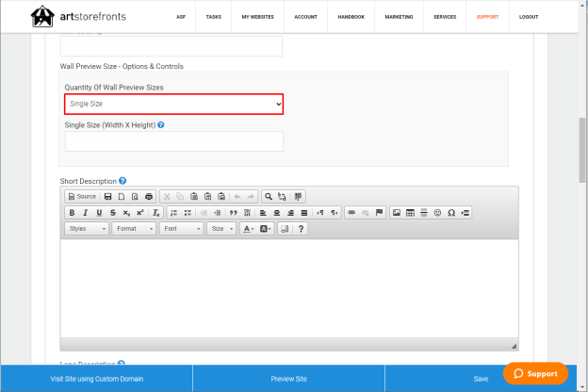
Task: Expand the Styles dropdown
Action: [87, 229]
